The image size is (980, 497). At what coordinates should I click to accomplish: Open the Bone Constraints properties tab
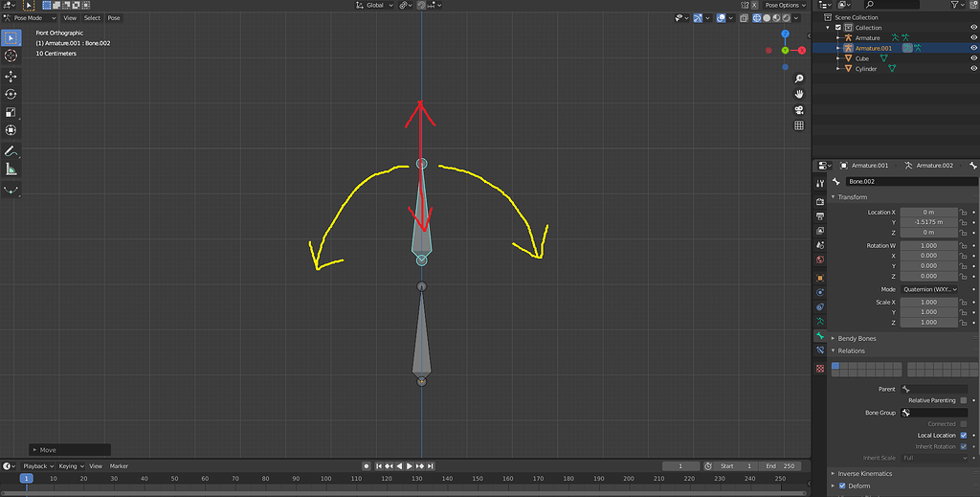(x=820, y=350)
